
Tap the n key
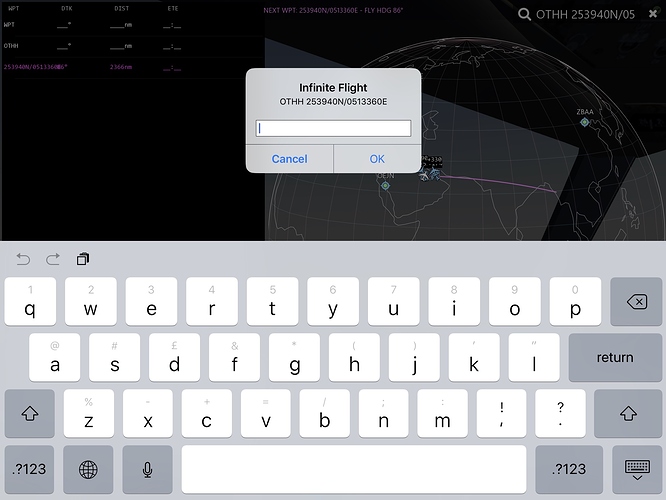point(384,413)
